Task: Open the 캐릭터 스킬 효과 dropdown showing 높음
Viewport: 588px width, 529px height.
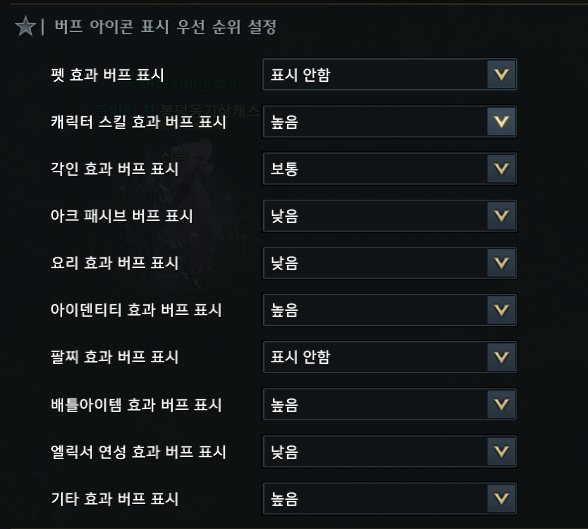Action: coord(389,121)
